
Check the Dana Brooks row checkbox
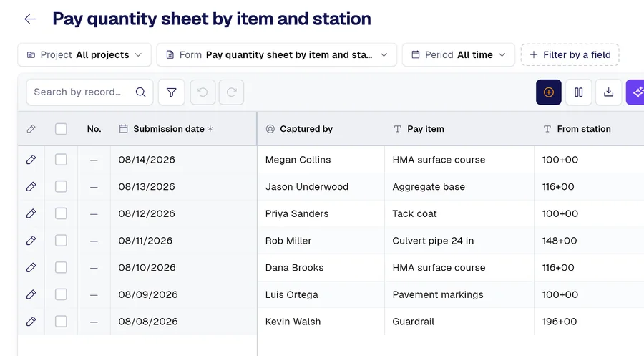point(61,268)
